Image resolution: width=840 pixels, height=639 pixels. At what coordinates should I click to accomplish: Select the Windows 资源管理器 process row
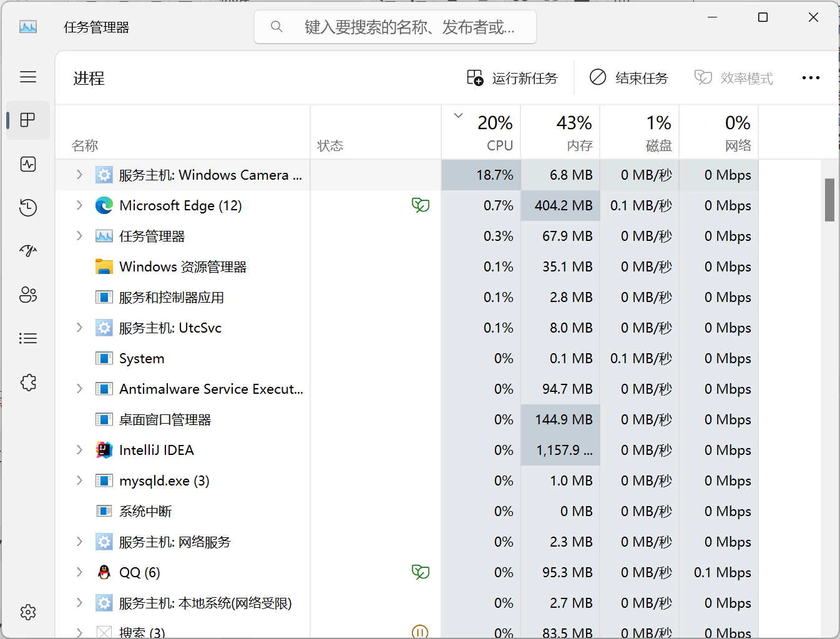pos(407,266)
